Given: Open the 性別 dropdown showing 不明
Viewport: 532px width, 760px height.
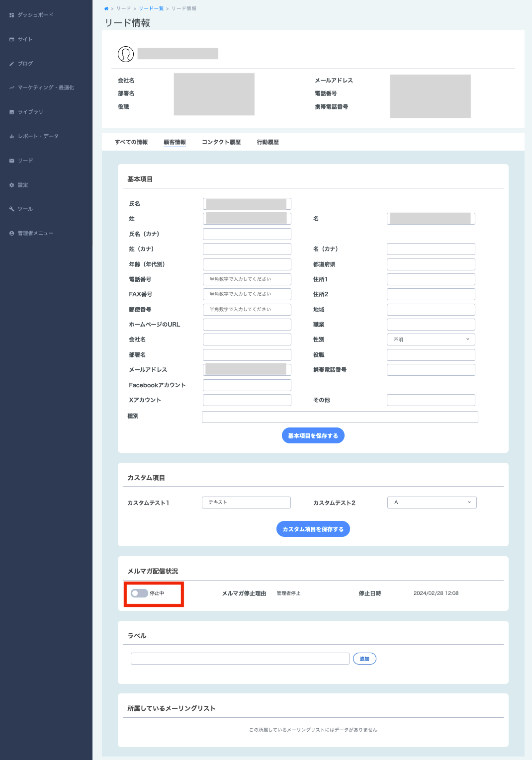Looking at the screenshot, I should 431,339.
